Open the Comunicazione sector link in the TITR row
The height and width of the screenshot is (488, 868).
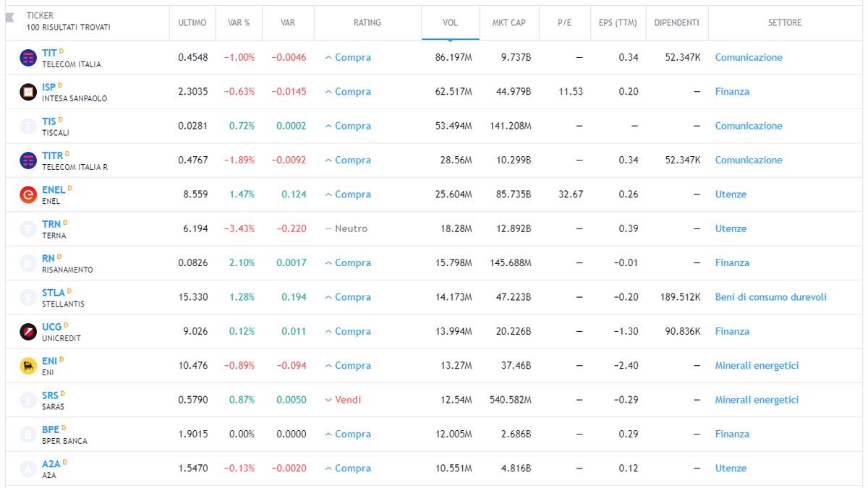[x=749, y=160]
